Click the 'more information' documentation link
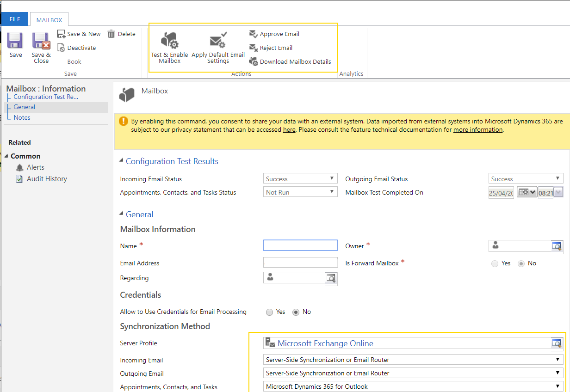 [478, 129]
